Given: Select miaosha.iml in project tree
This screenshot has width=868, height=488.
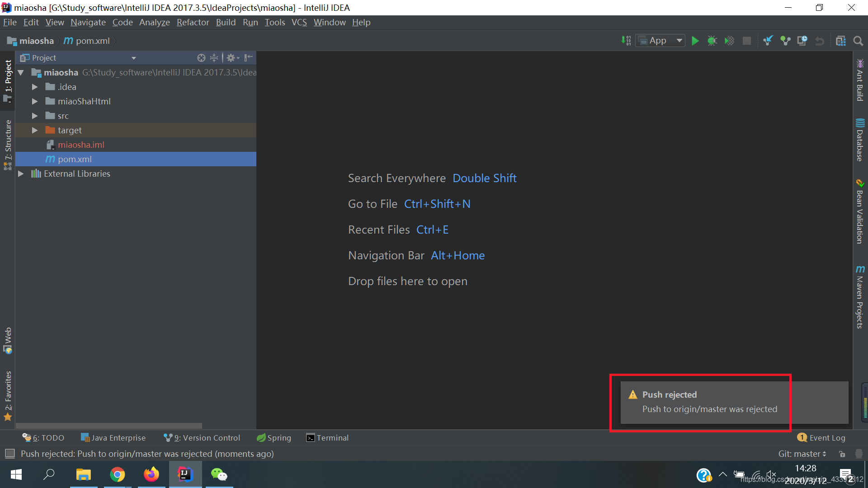Looking at the screenshot, I should (x=136, y=145).
